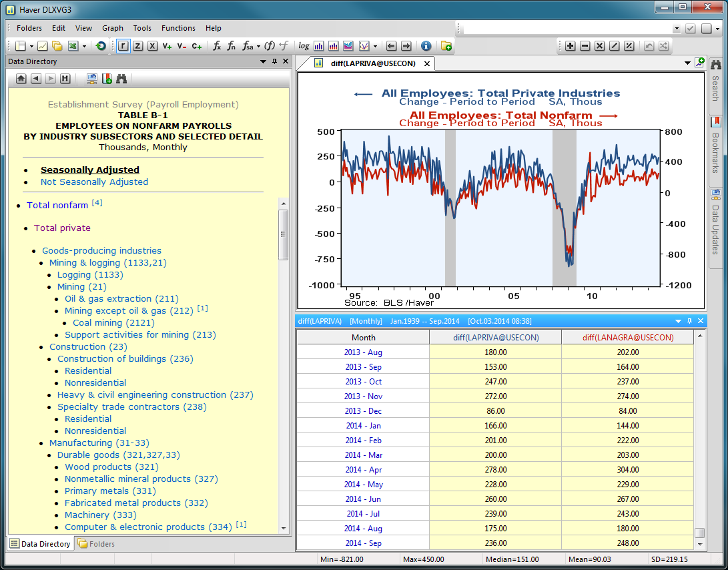Click the minus operator button

click(585, 46)
